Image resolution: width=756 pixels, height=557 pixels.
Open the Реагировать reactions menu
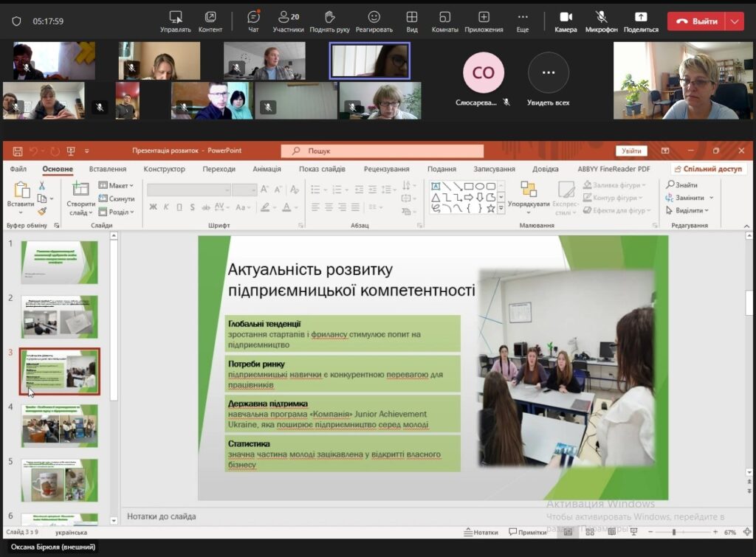374,21
